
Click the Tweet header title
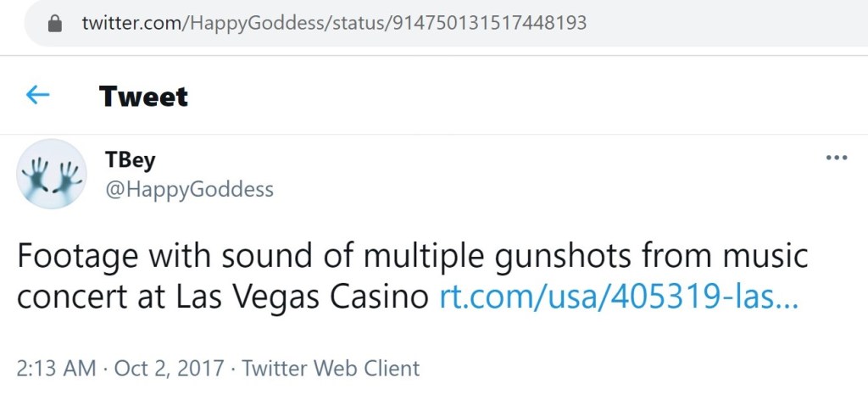pyautogui.click(x=143, y=96)
